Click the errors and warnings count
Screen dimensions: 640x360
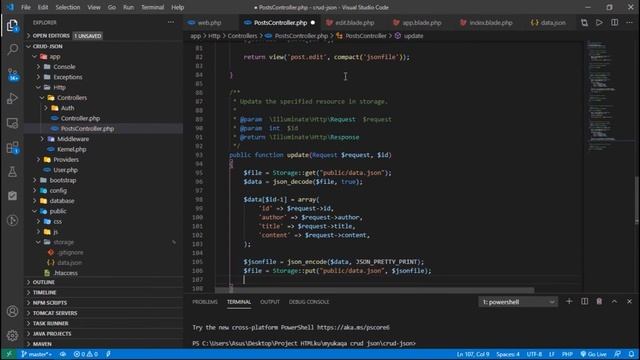(x=86, y=354)
